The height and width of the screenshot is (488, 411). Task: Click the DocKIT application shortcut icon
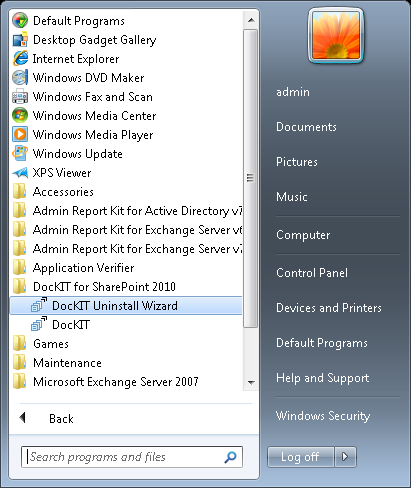pos(39,324)
